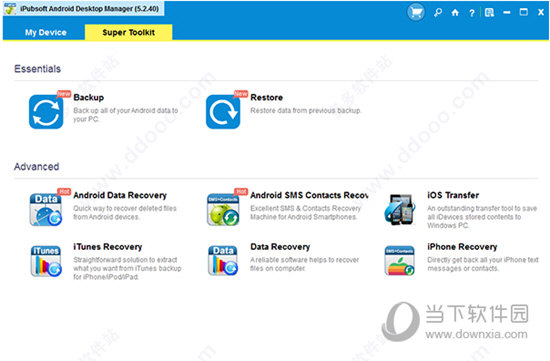The image size is (550, 361).
Task: Click the Backup title link
Action: (x=89, y=98)
